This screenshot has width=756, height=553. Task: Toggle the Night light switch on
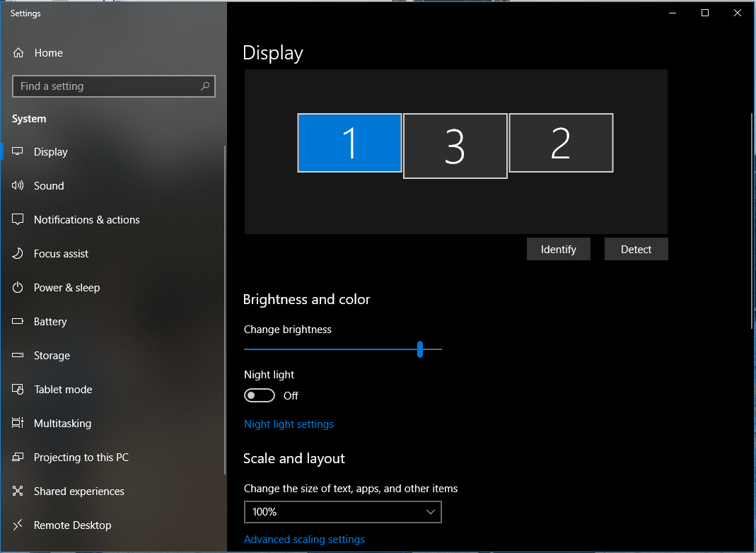click(259, 395)
